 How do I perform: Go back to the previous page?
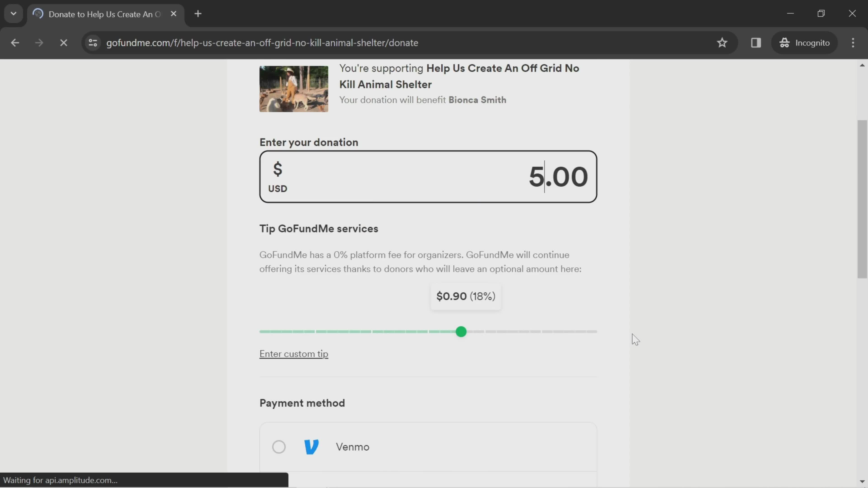(x=15, y=43)
